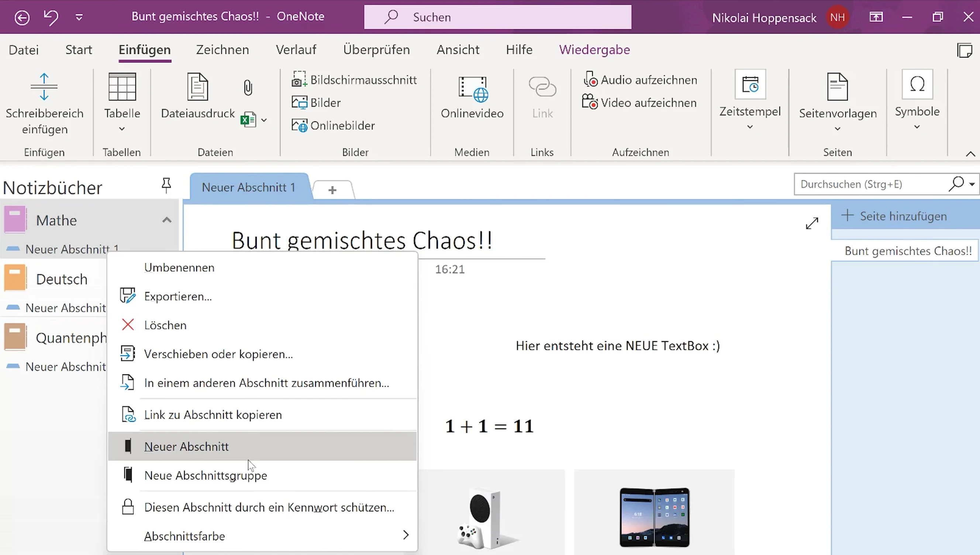Click Seite hinzufügen
980x555 pixels.
894,216
